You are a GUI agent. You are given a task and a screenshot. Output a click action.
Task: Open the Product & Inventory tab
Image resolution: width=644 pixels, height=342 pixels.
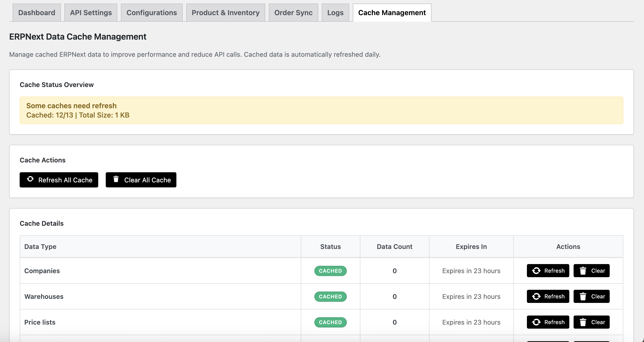click(x=225, y=12)
